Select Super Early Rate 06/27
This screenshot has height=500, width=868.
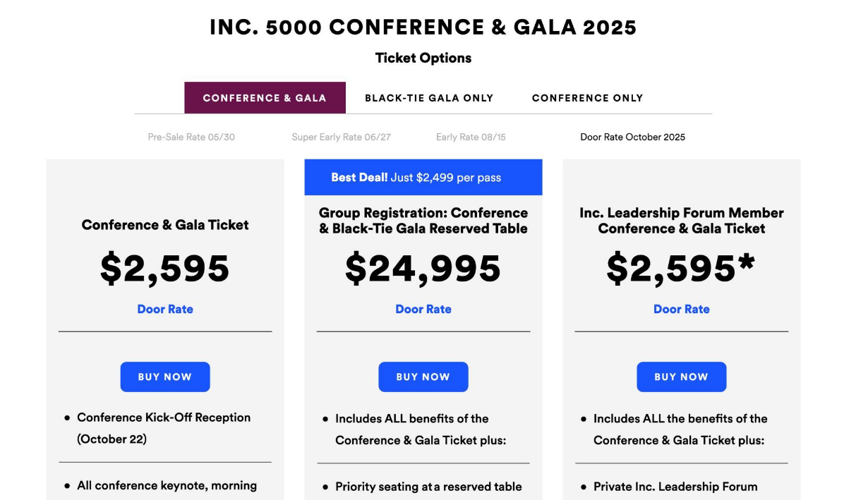[341, 137]
